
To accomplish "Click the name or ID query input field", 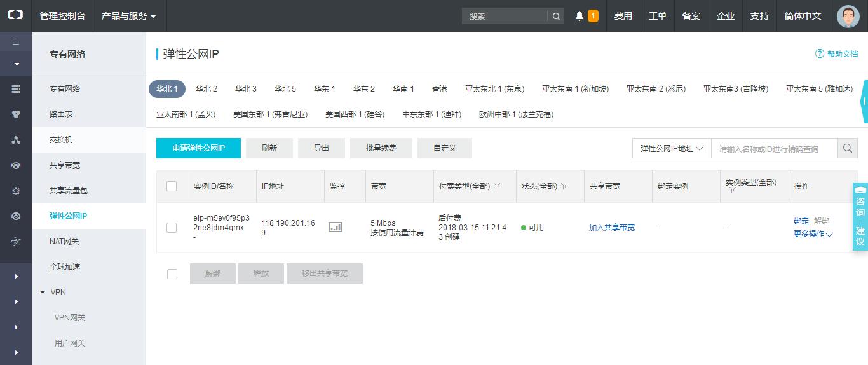I will (x=774, y=148).
